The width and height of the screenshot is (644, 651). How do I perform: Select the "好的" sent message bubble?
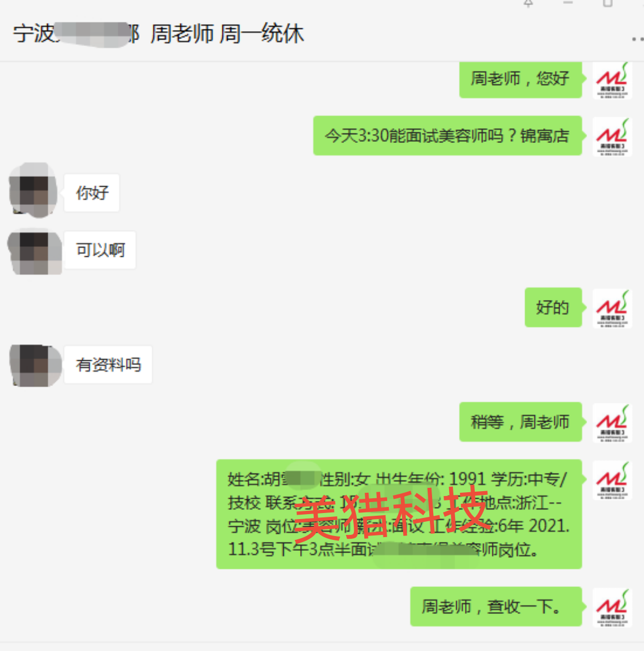553,308
